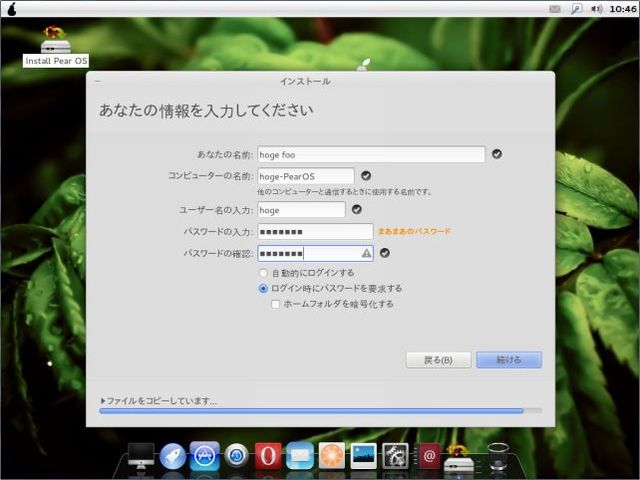This screenshot has width=640, height=480.
Task: Open the rocket launcher icon in the dock
Action: click(x=173, y=456)
